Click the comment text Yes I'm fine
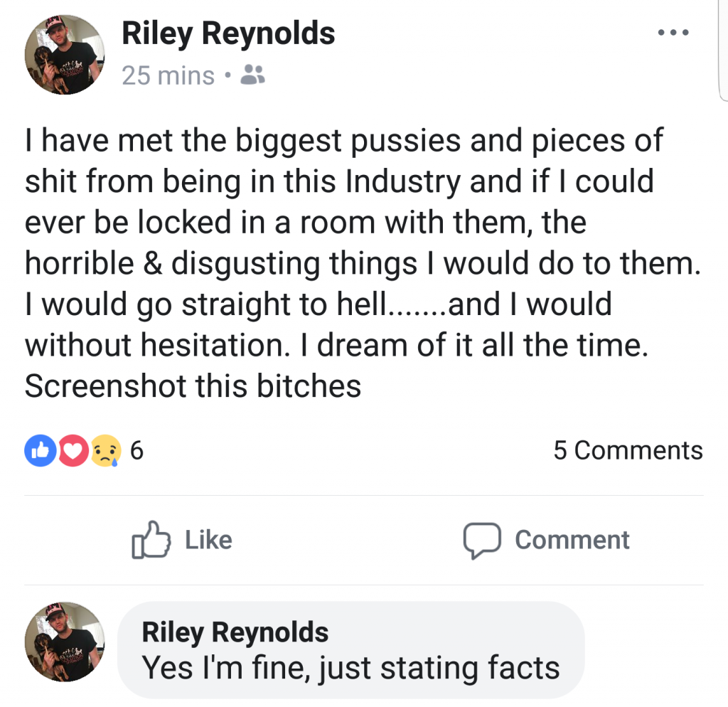Image resolution: width=728 pixels, height=707 pixels. pos(350,668)
